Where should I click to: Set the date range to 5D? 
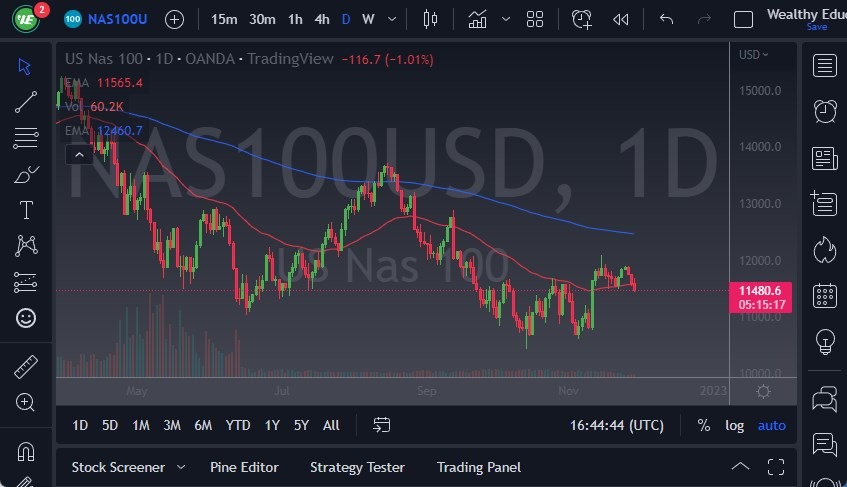tap(110, 425)
